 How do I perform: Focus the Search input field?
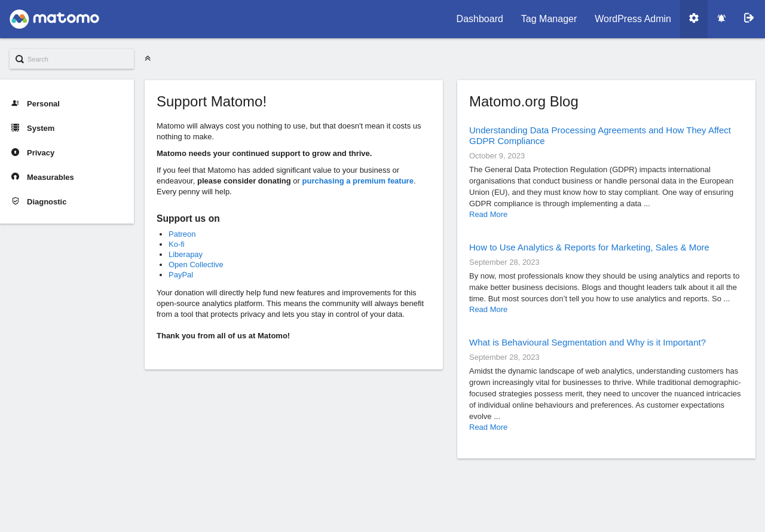tap(78, 59)
